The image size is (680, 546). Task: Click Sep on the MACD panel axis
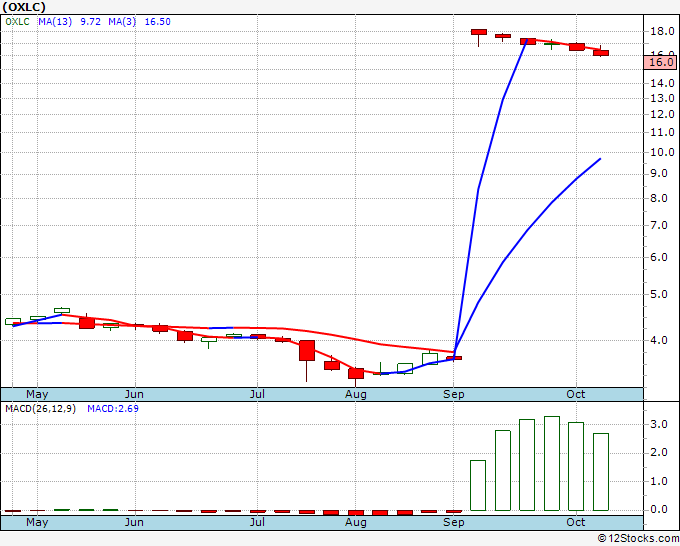[454, 522]
